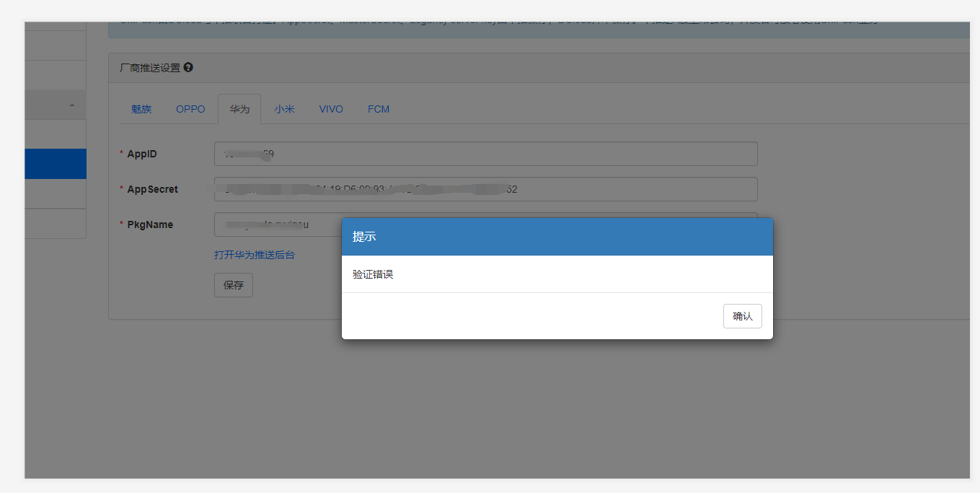Click the 验证错误 message text
Image resolution: width=980 pixels, height=493 pixels.
pos(373,274)
